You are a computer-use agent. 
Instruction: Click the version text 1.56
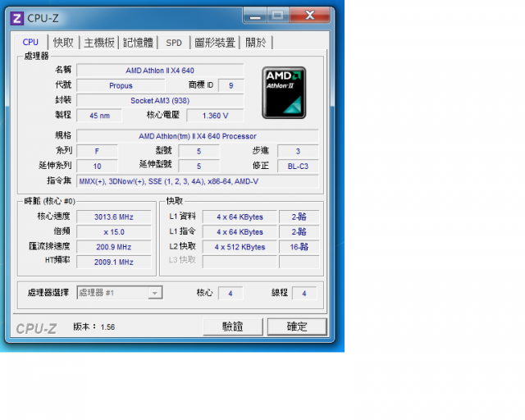coord(107,327)
